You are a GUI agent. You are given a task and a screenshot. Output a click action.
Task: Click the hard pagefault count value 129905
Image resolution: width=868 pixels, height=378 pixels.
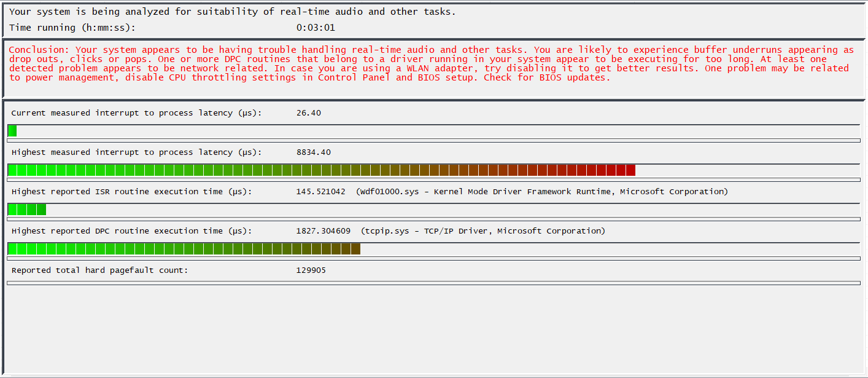311,270
